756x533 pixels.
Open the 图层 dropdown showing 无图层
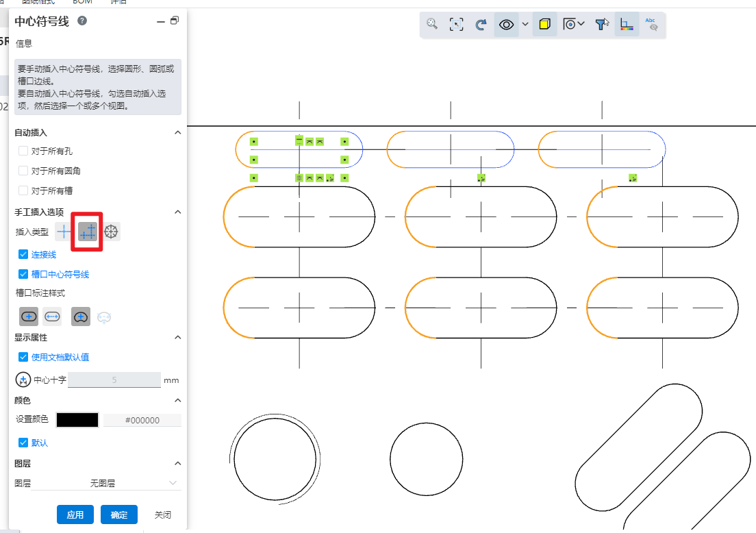click(x=106, y=483)
